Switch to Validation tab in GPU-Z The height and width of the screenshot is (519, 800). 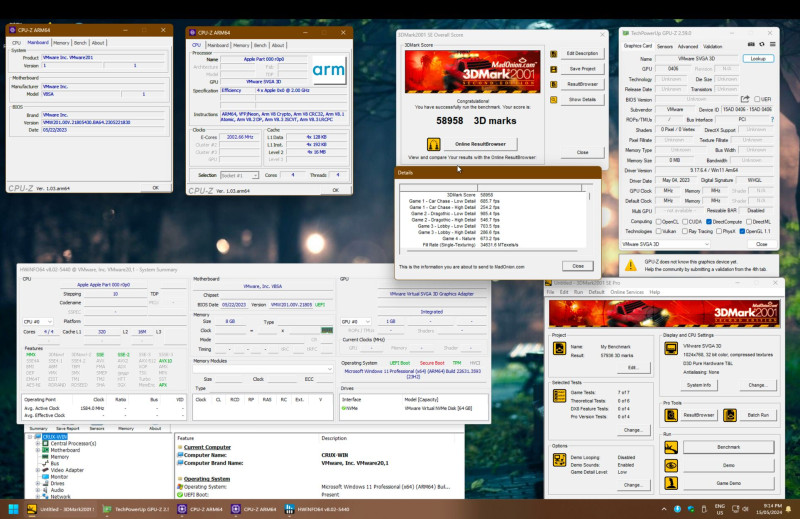[713, 46]
